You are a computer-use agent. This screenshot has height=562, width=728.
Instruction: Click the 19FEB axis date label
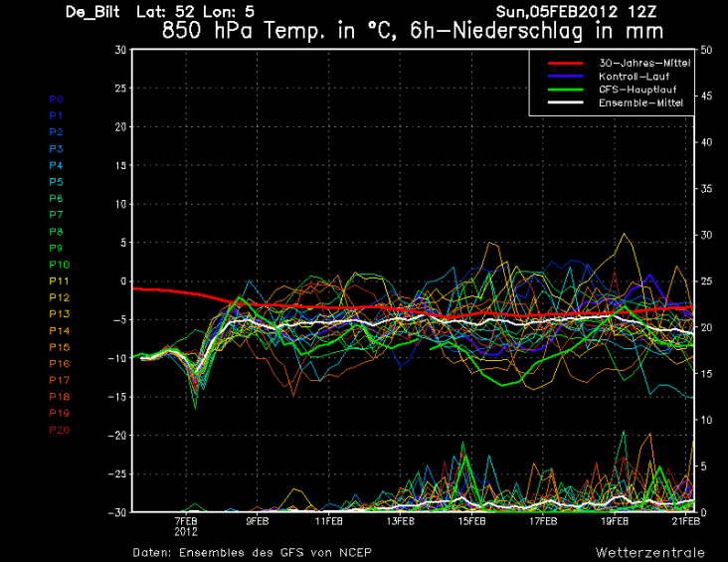pyautogui.click(x=615, y=521)
